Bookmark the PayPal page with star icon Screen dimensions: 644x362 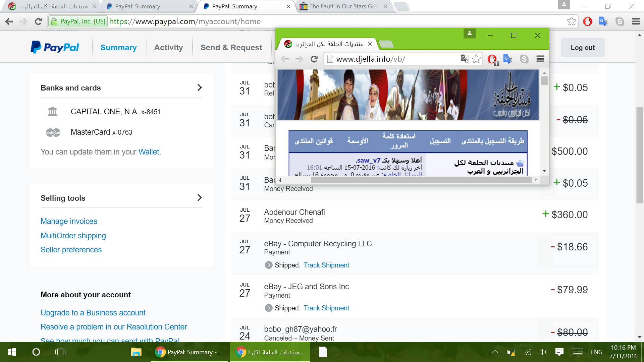(x=572, y=21)
